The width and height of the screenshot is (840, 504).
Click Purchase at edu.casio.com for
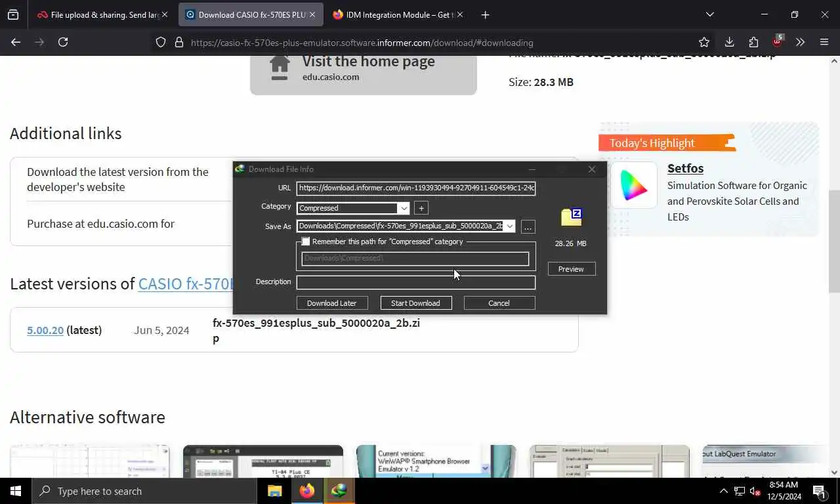(x=100, y=224)
